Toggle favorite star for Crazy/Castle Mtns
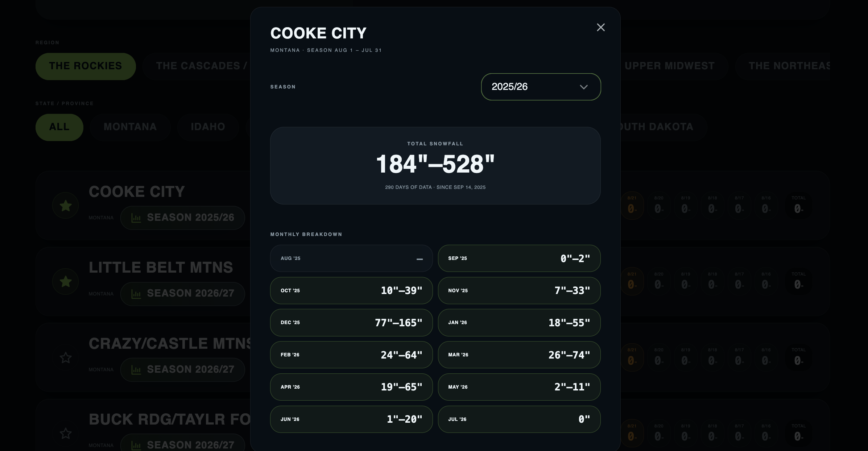 tap(66, 357)
